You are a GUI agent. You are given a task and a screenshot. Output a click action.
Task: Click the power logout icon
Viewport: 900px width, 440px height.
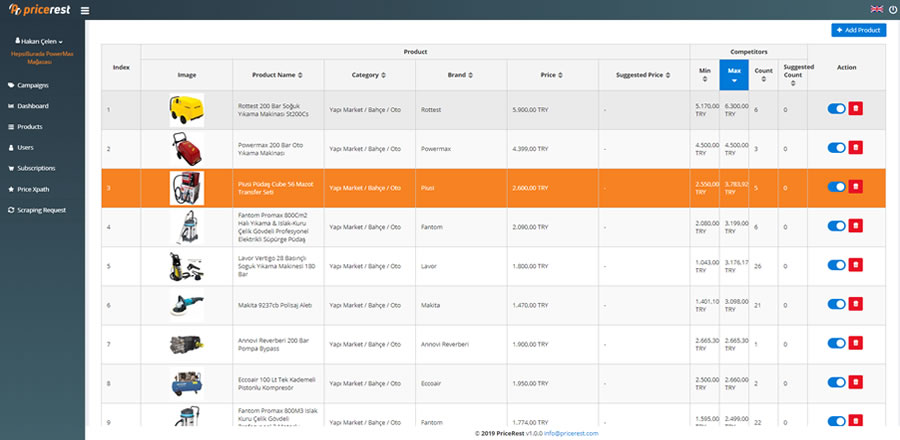click(893, 9)
